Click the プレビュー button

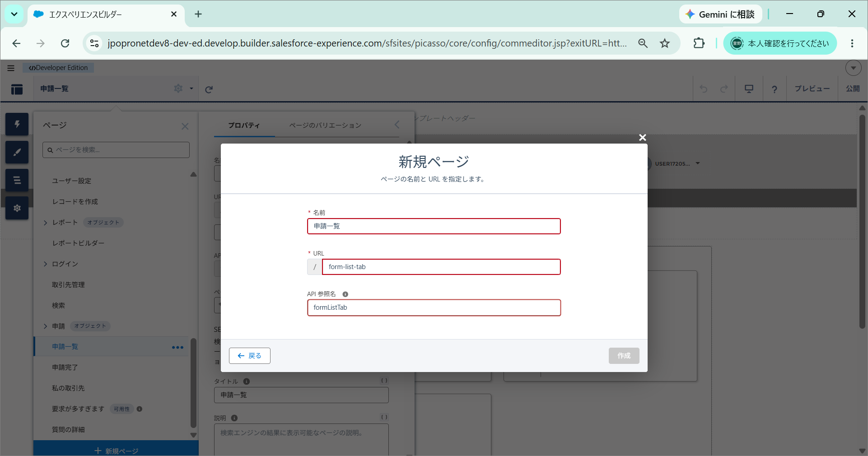click(812, 89)
